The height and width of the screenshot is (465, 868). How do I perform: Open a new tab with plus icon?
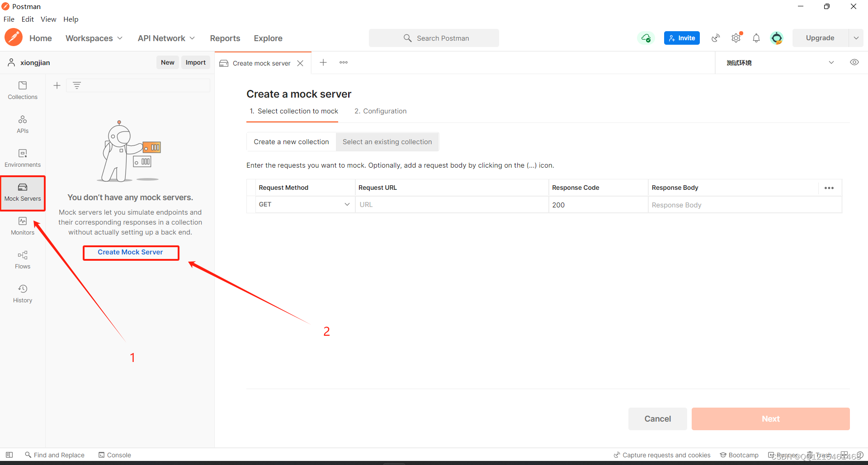[323, 62]
